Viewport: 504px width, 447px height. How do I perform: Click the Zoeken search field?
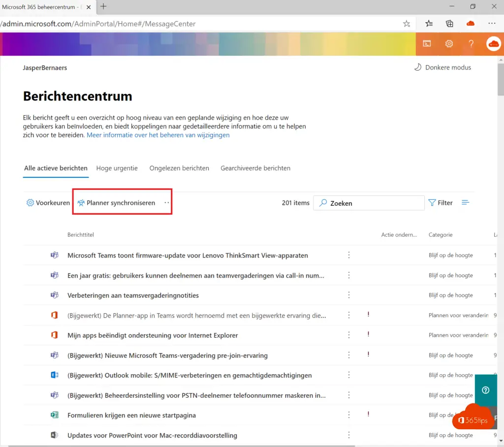pyautogui.click(x=369, y=203)
